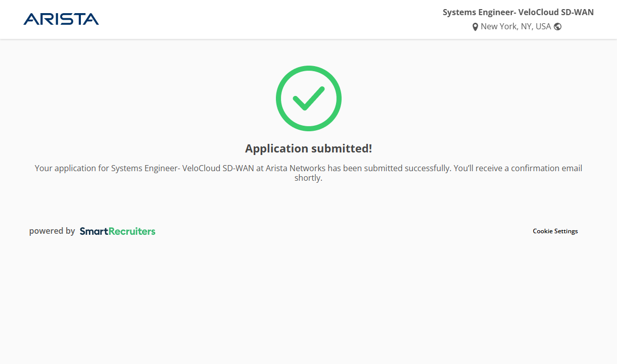Open Cookie Settings
The image size is (617, 364).
tap(555, 231)
